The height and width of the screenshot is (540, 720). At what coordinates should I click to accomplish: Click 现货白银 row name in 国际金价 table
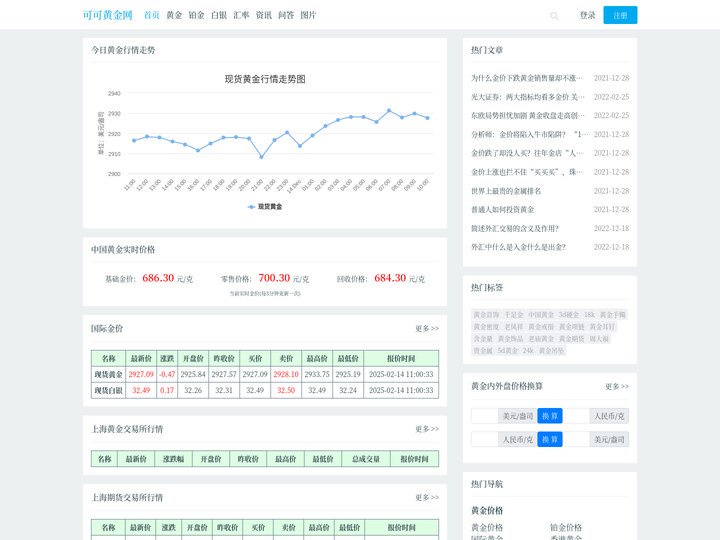[x=108, y=390]
